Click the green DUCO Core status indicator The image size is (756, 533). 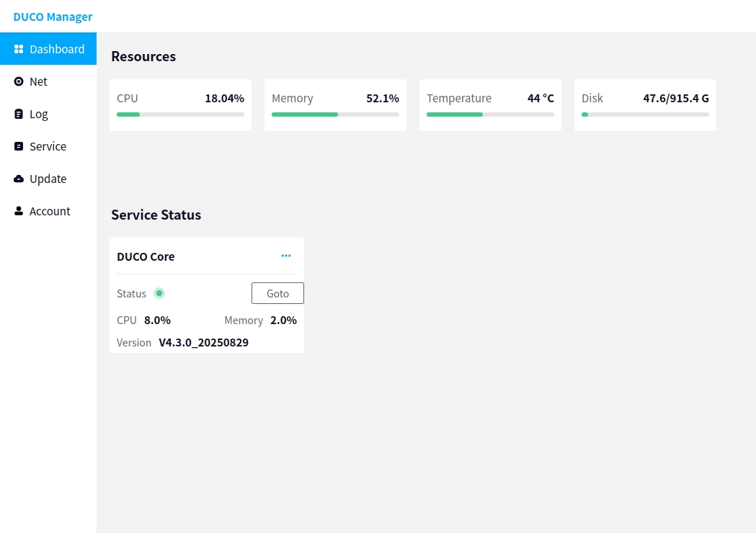(159, 293)
